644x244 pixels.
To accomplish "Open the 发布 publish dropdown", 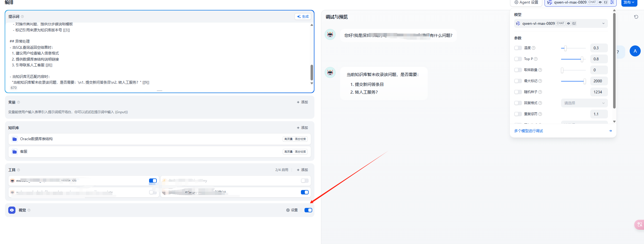I will coord(629,2).
